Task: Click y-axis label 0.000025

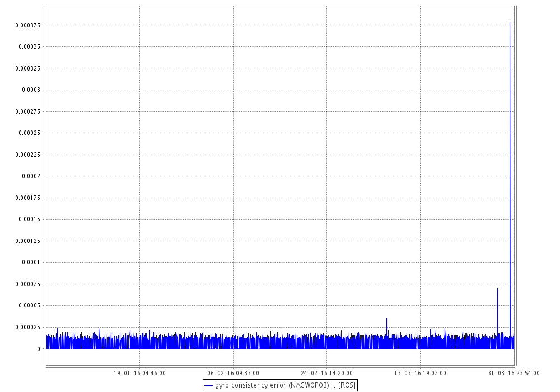Action: coord(28,328)
